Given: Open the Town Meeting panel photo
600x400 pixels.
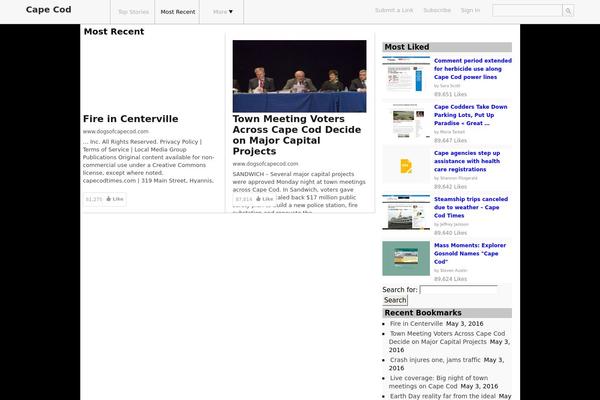Looking at the screenshot, I should pos(299,76).
